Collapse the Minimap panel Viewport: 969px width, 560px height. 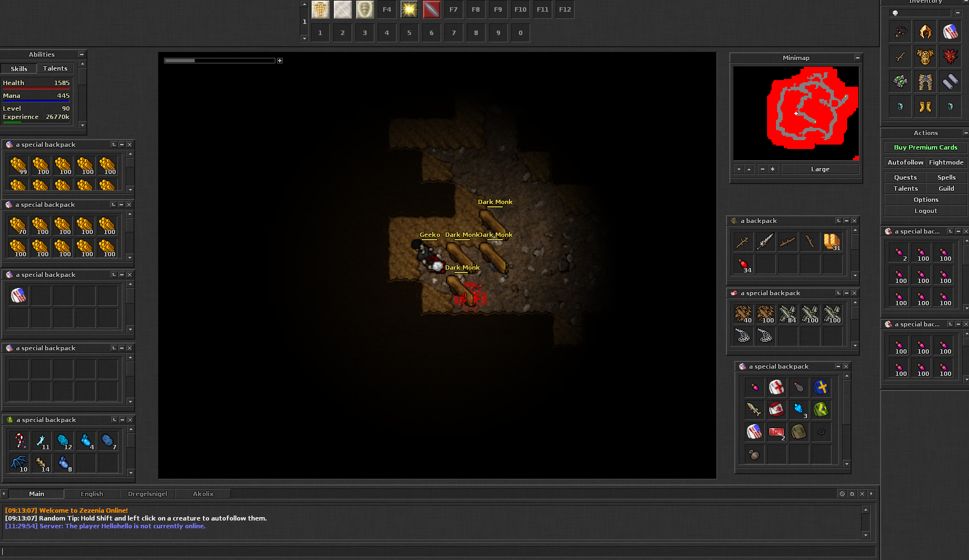click(857, 58)
